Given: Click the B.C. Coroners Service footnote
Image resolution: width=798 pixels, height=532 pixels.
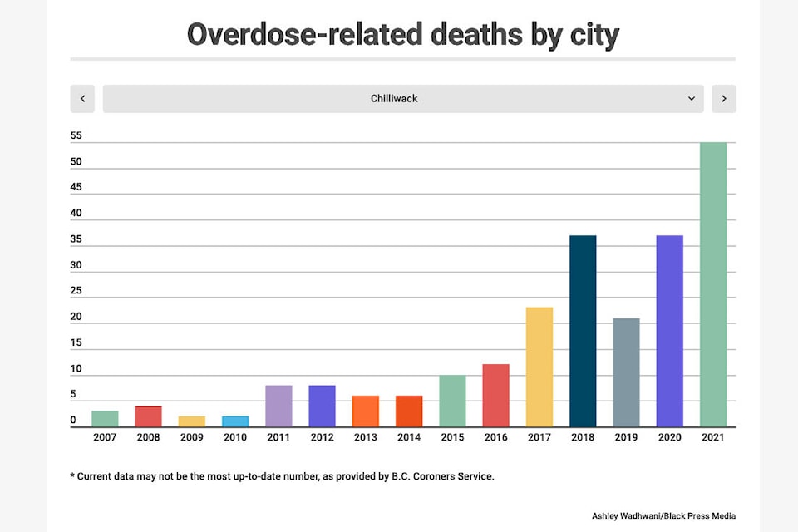Looking at the screenshot, I should point(282,476).
